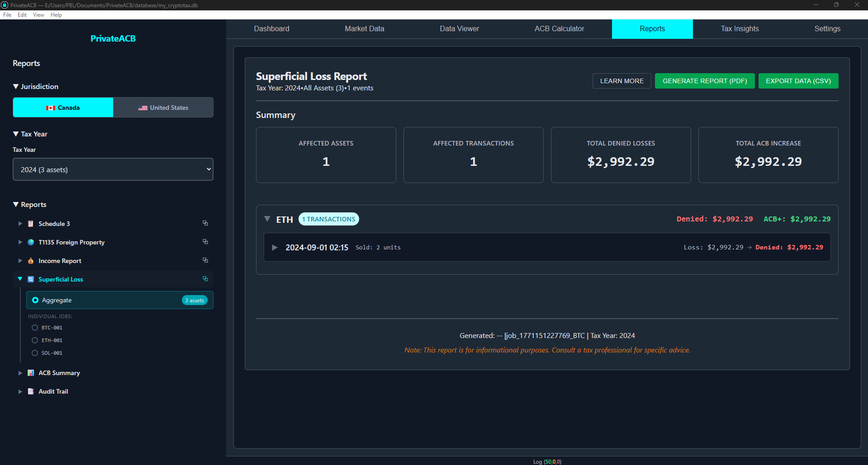Open the Help menu

[x=56, y=15]
